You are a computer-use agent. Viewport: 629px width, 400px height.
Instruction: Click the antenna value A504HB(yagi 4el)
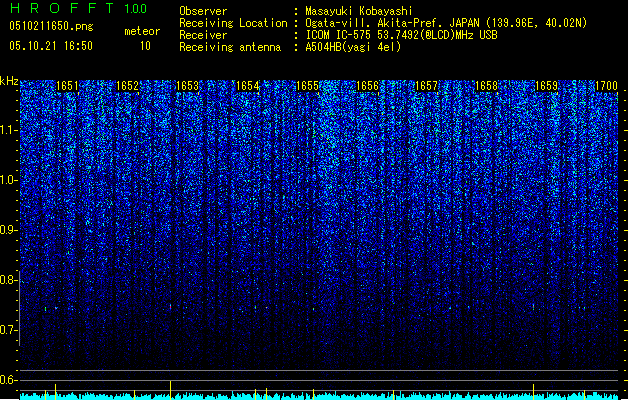353,47
